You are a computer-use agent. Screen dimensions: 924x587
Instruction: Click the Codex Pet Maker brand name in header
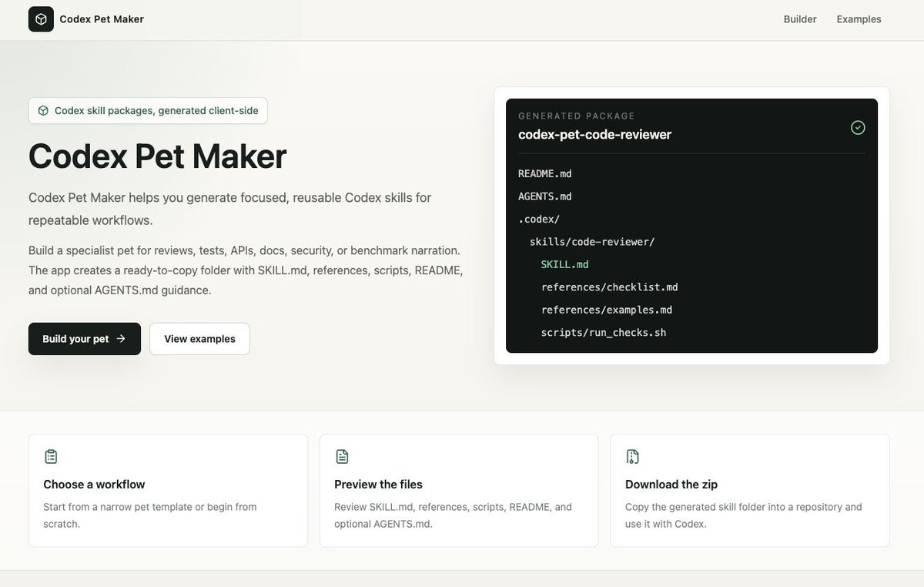click(102, 19)
